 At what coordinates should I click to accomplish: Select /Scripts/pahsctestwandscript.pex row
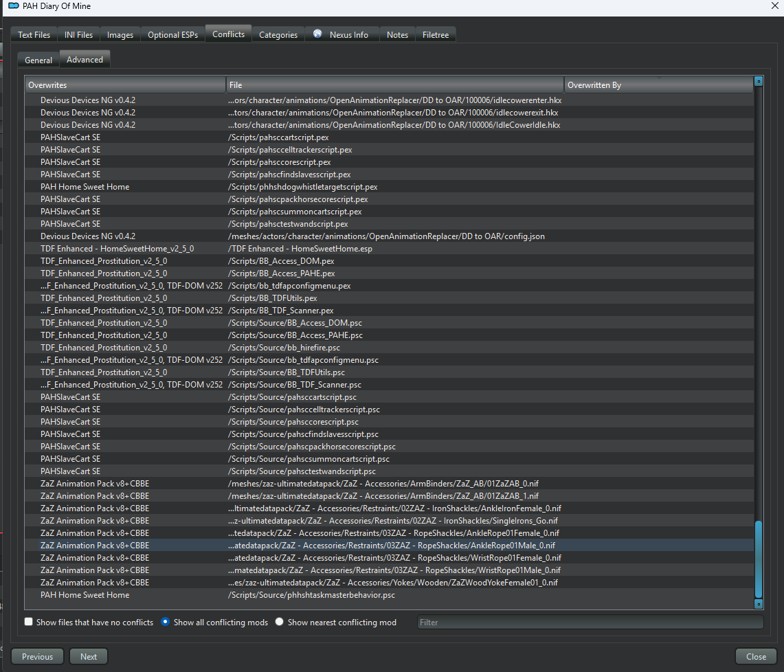pyautogui.click(x=390, y=224)
